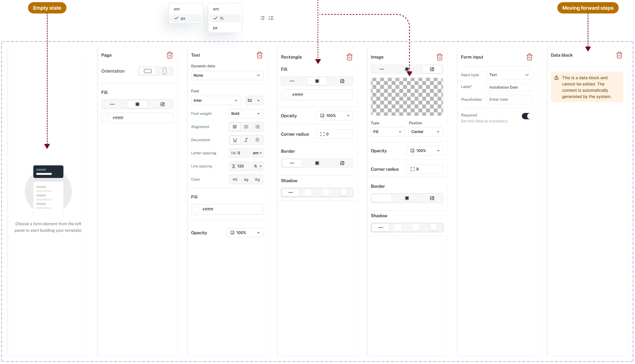Select image border icon in Image Border
This screenshot has height=364, width=635.
pos(432,198)
